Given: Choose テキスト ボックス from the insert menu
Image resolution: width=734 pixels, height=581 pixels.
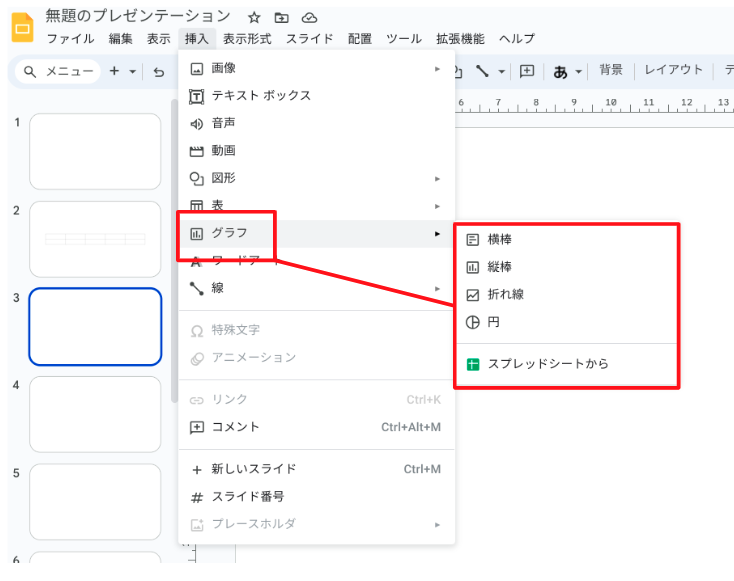Looking at the screenshot, I should pyautogui.click(x=316, y=96).
